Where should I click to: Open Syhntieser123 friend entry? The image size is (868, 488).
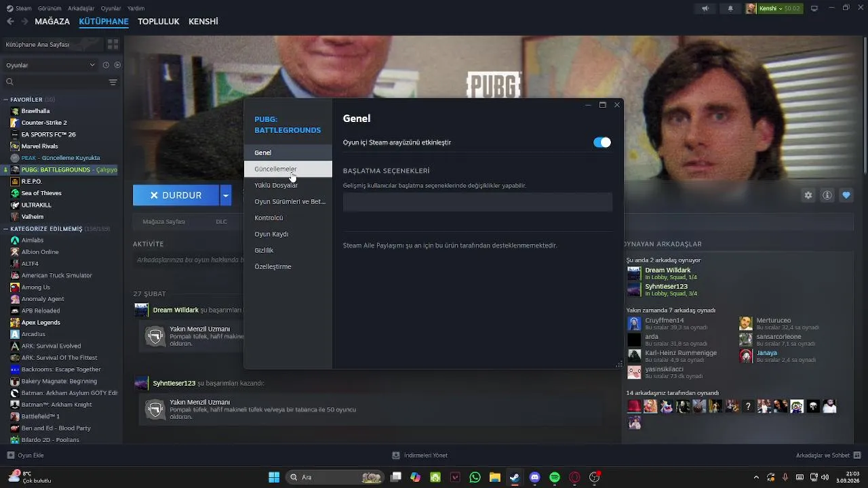pyautogui.click(x=666, y=289)
